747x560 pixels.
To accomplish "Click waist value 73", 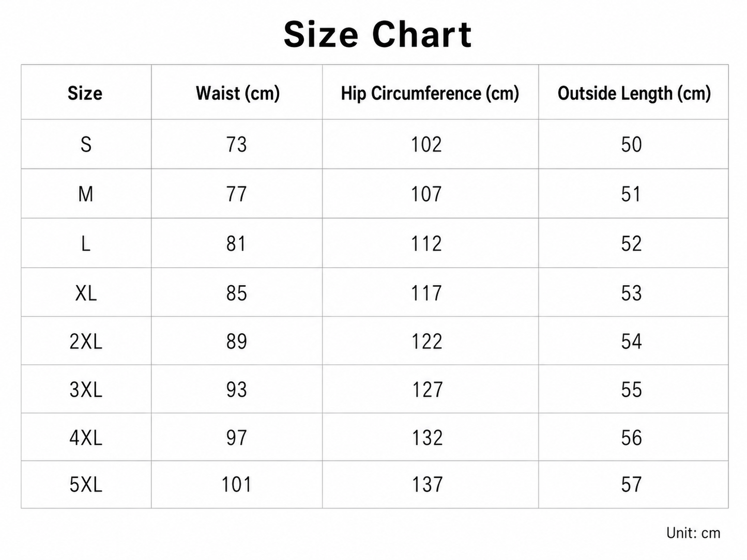I will [x=237, y=144].
